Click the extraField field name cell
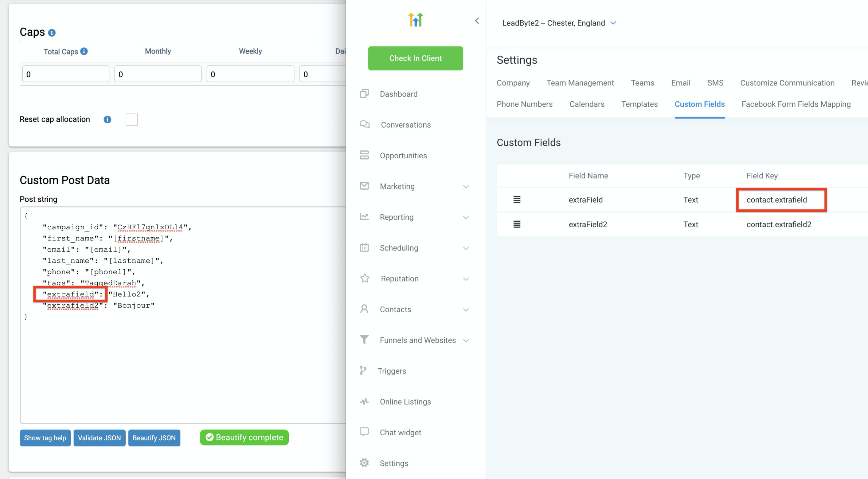Screen dimensions: 868x479 586,200
